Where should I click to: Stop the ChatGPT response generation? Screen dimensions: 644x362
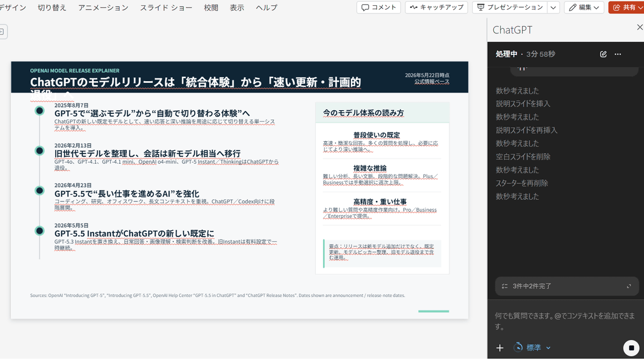click(x=631, y=348)
